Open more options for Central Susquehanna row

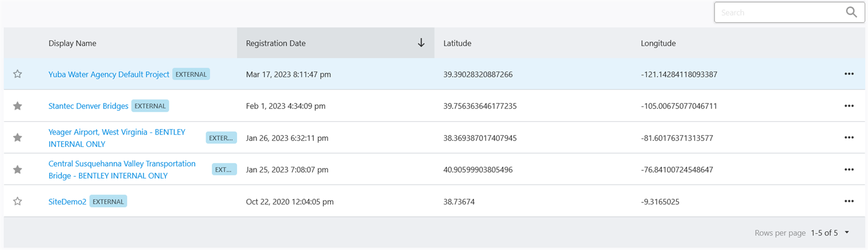[x=849, y=170]
